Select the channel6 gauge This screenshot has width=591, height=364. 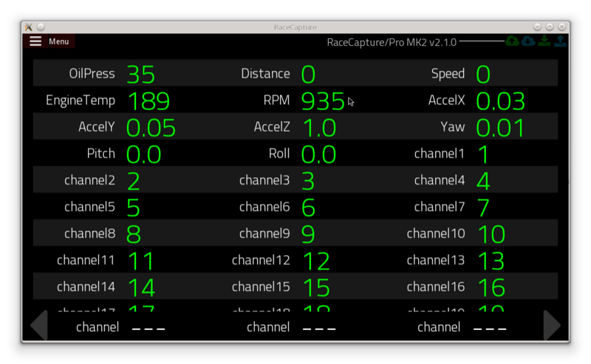[295, 207]
